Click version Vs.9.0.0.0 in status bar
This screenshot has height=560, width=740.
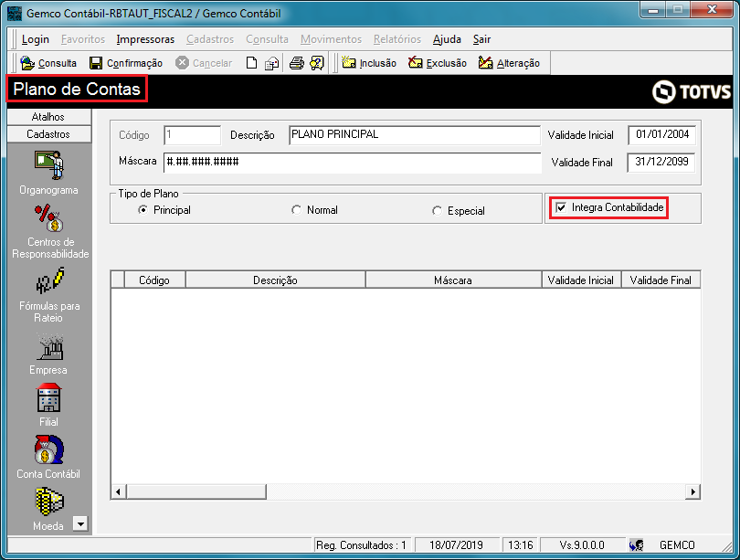(582, 545)
